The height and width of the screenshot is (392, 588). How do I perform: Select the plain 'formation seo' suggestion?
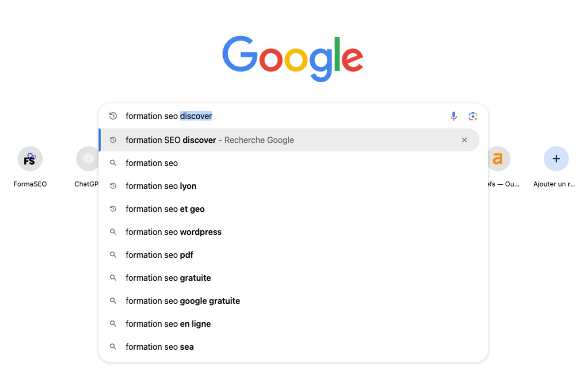click(152, 163)
